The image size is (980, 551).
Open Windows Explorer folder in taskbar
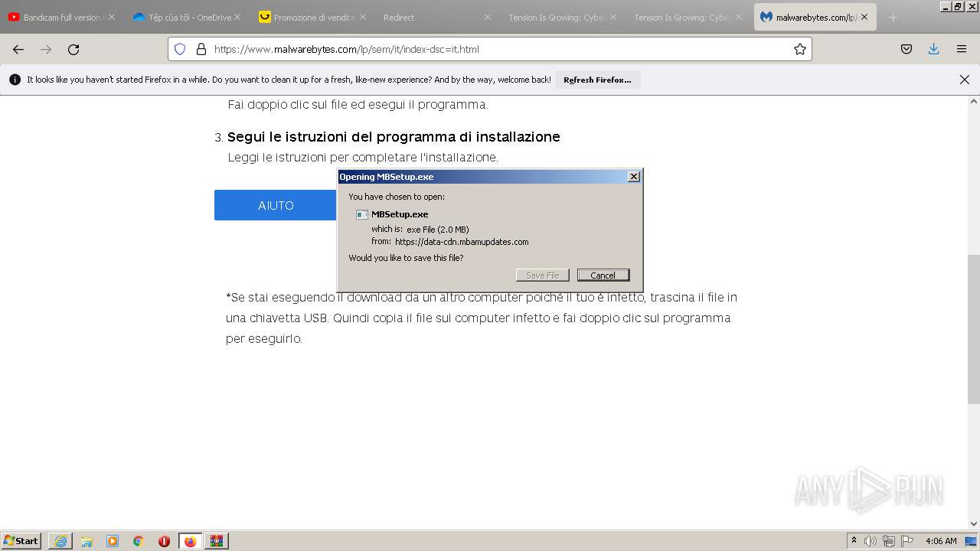(87, 541)
